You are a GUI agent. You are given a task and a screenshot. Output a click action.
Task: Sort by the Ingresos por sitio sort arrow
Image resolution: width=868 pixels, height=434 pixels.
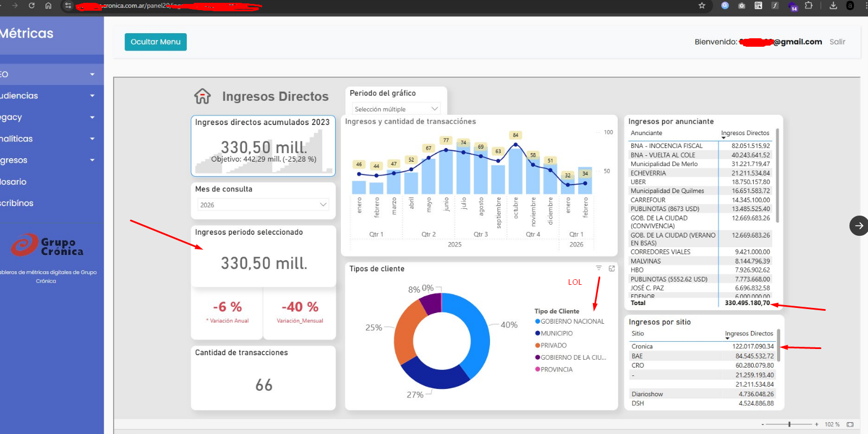point(728,338)
